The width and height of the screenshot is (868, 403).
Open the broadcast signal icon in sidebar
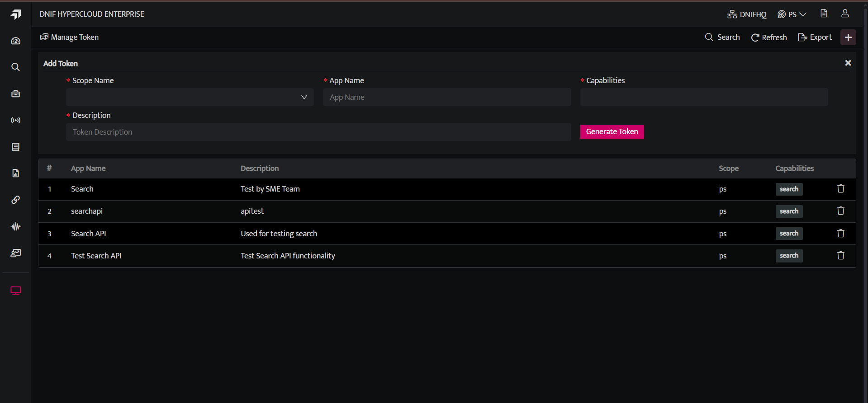point(16,121)
